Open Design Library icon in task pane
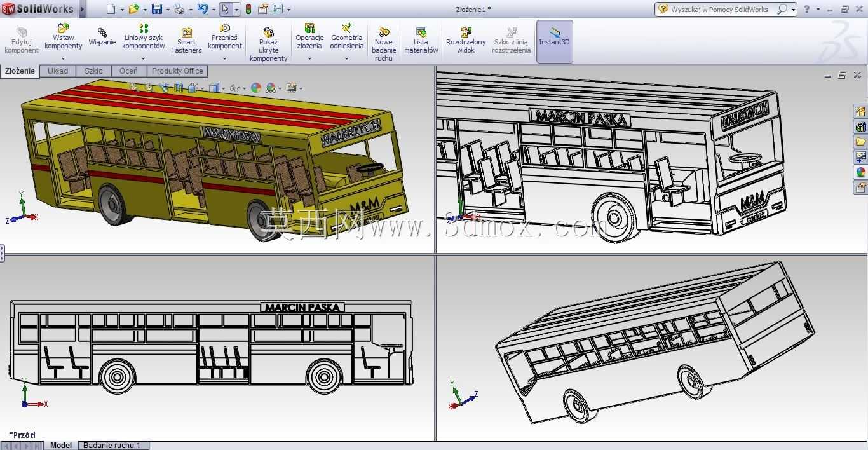Image resolution: width=868 pixels, height=450 pixels. (x=860, y=127)
